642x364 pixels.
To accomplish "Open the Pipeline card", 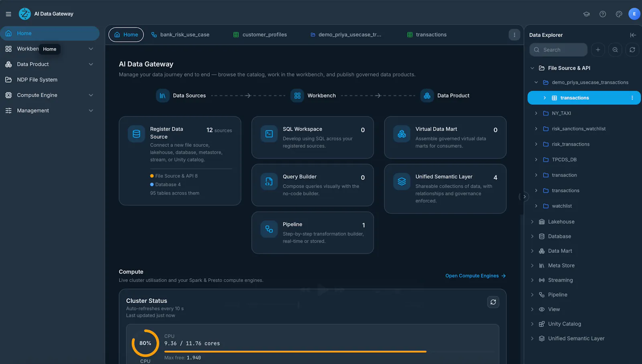I will (x=313, y=233).
